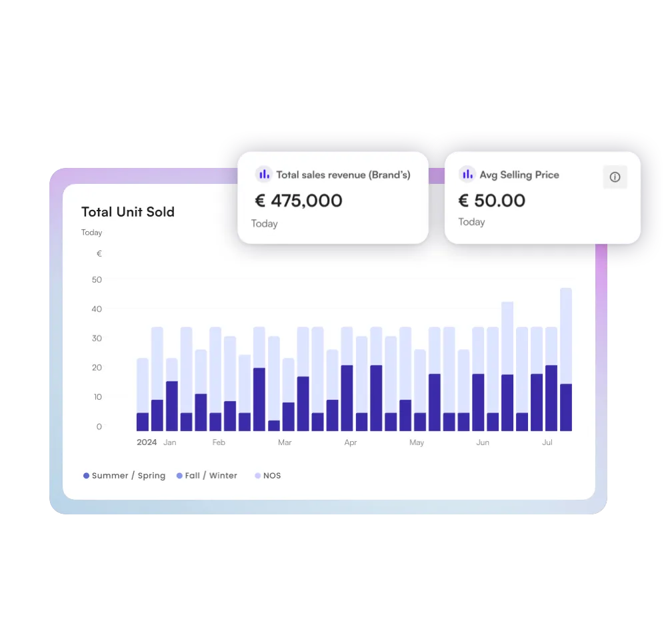Viewport: 672px width, 637px height.
Task: Click the tallest bar in July
Action: [x=567, y=356]
